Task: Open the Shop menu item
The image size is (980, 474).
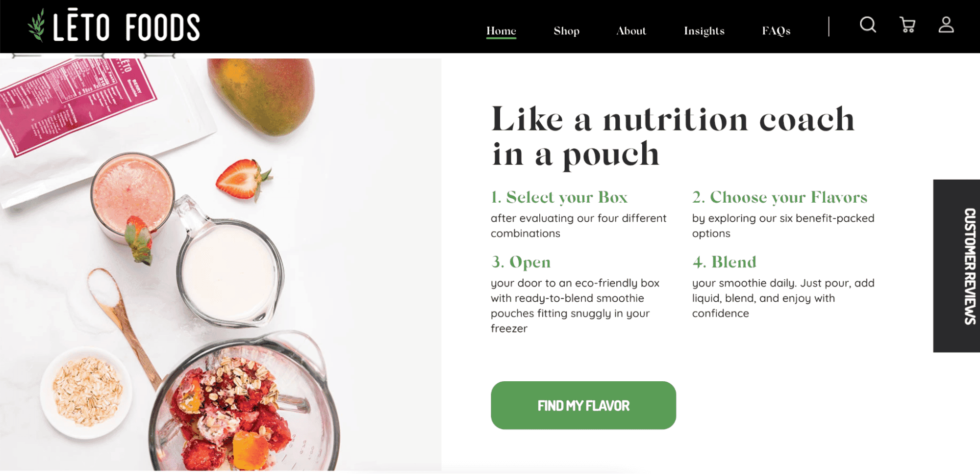Action: [x=566, y=31]
